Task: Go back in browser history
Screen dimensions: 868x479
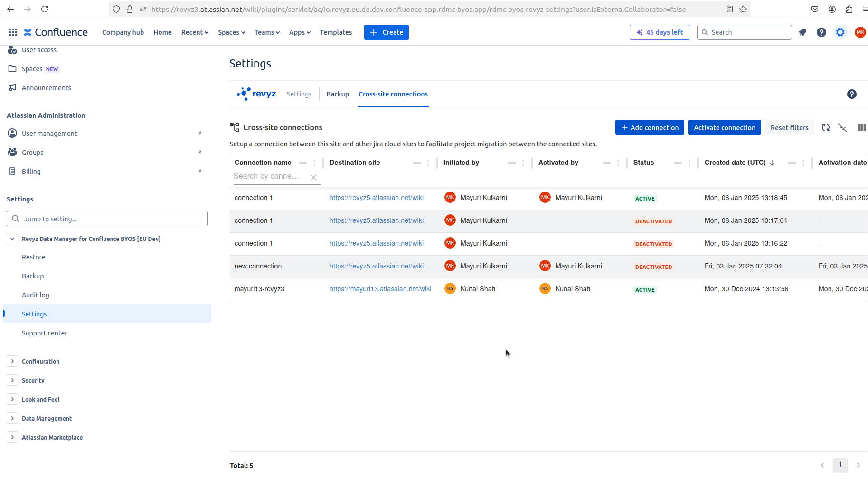Action: pyautogui.click(x=10, y=9)
